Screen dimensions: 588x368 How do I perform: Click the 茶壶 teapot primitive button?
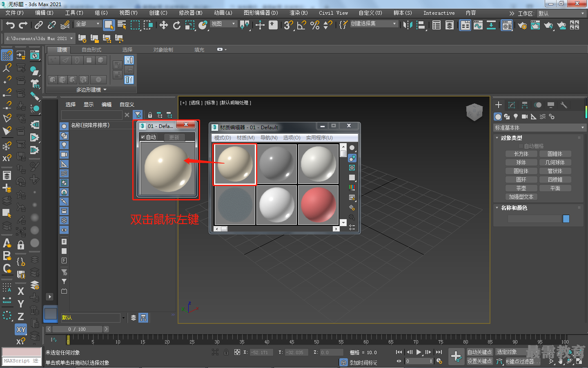pos(521,188)
